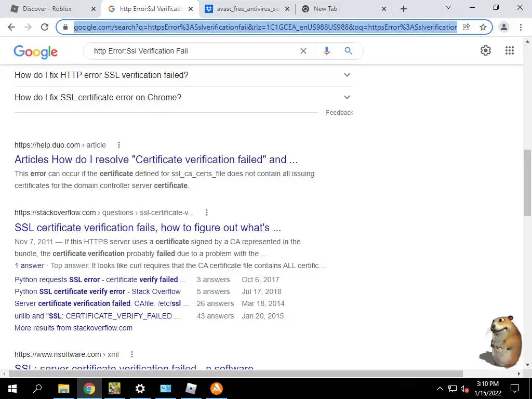Open options for stackoverflow.com result
This screenshot has width=532, height=399.
point(207,212)
